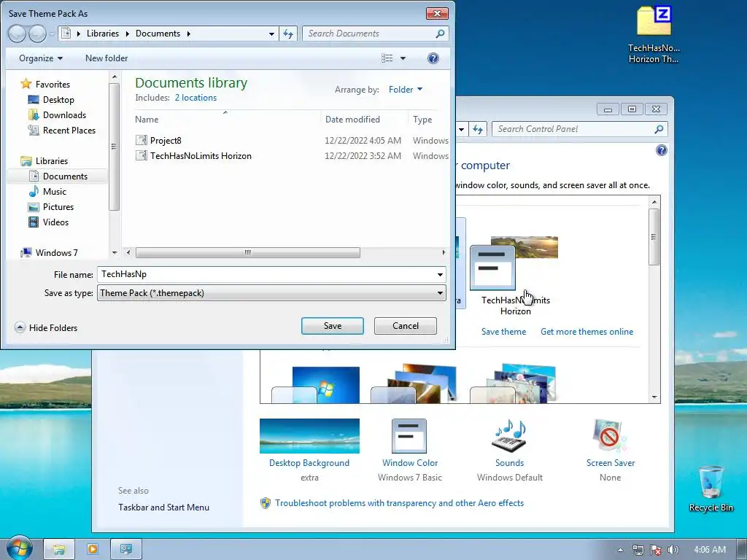Select the Windows 7 Aero theme thumbnail
Screen dimensions: 747x560
tap(316, 385)
